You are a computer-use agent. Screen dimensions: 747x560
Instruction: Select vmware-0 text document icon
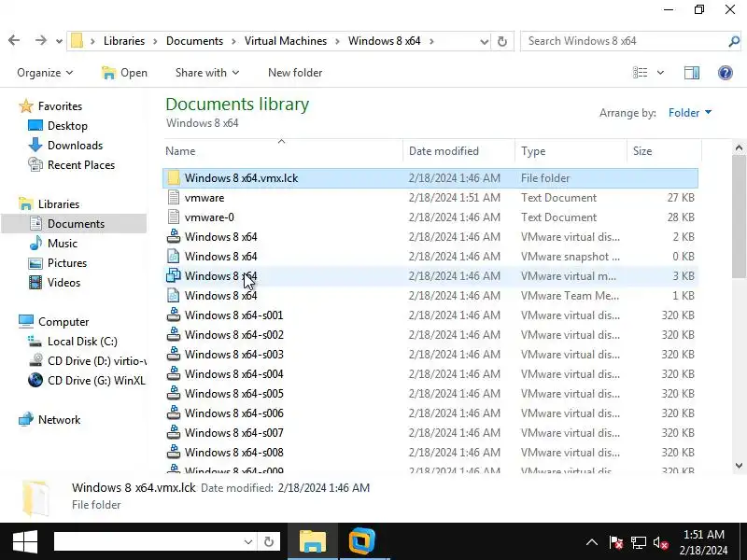pos(174,217)
